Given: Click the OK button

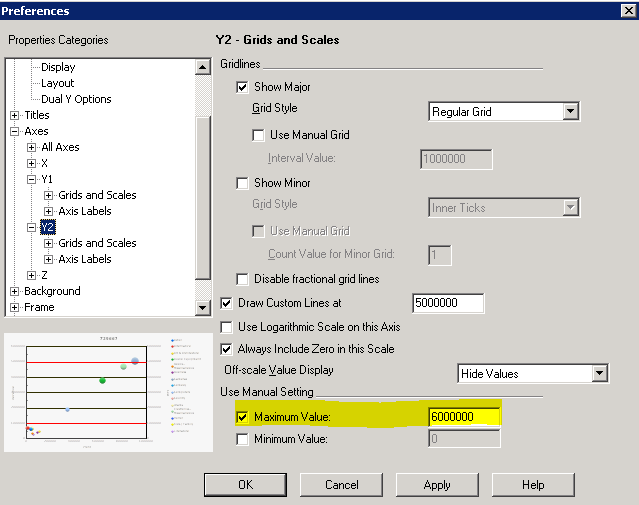Looking at the screenshot, I should [245, 485].
